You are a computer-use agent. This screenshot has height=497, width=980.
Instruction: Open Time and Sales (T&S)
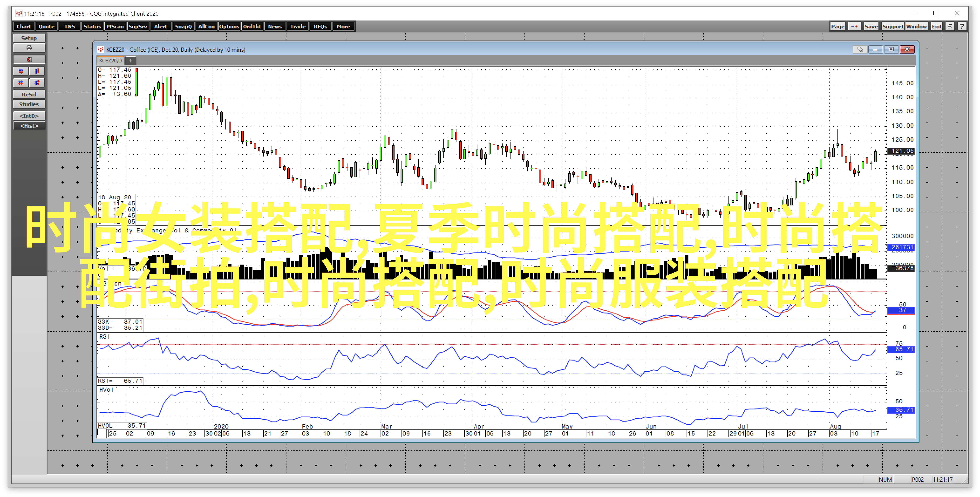click(x=70, y=26)
